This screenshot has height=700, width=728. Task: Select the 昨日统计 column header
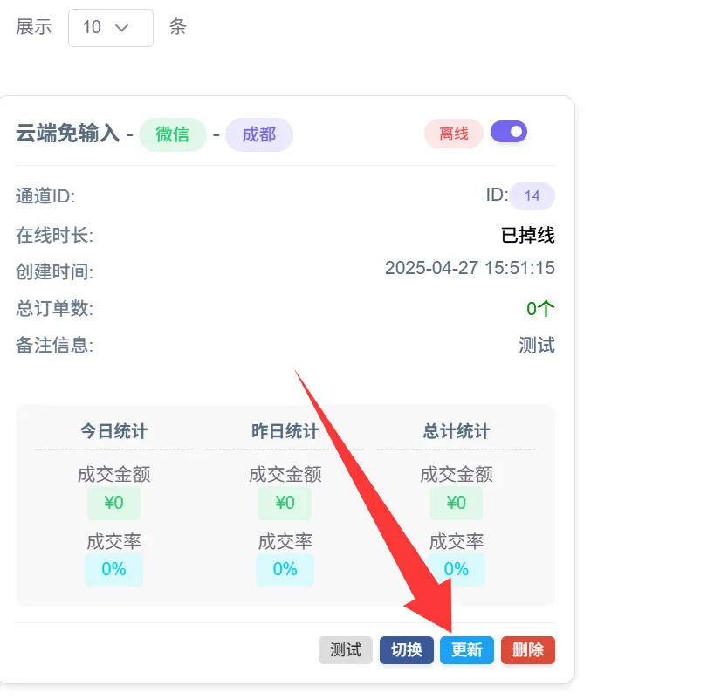tap(285, 431)
